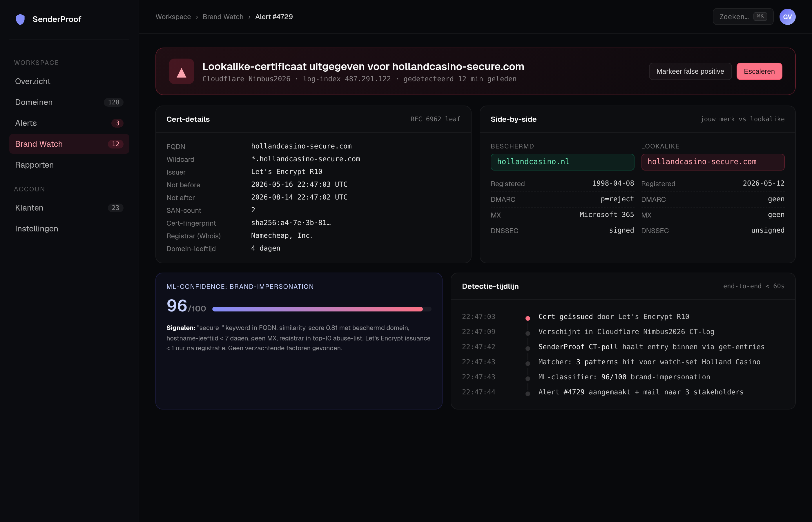Screen dimensions: 812x522
Task: Open Instellingen in the sidebar
Action: (69, 229)
